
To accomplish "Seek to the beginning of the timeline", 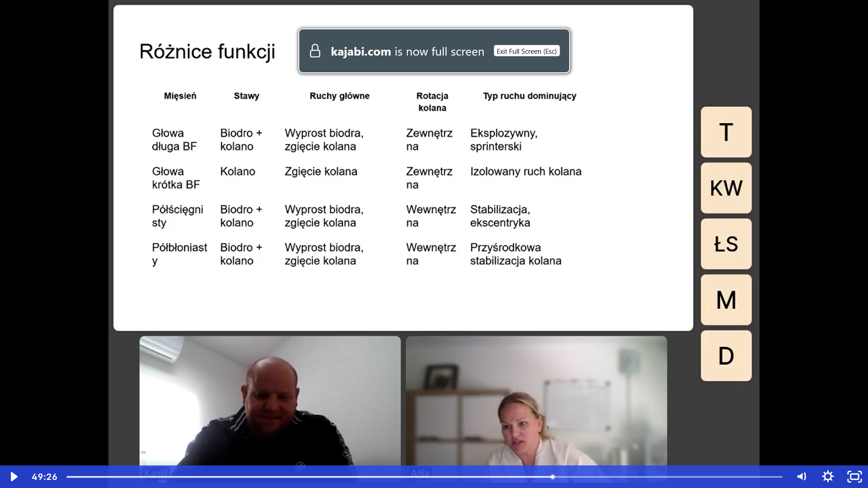I will (x=68, y=477).
